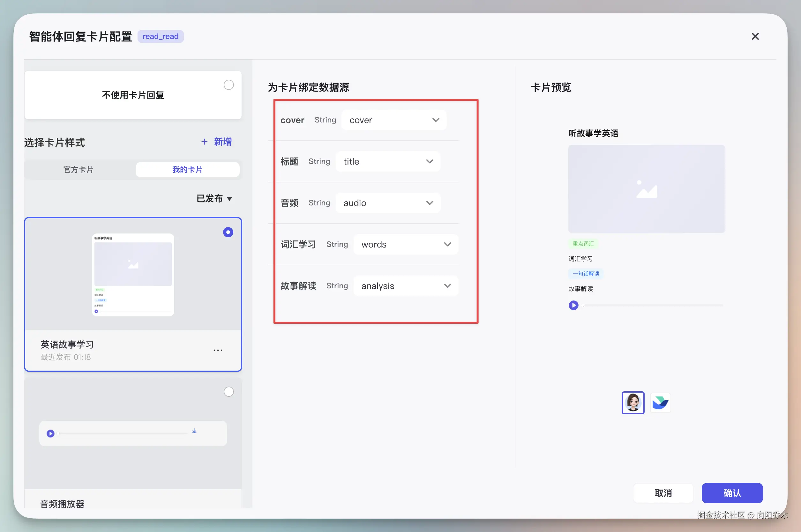The height and width of the screenshot is (532, 801).
Task: Open the three-dot menu for 英语故事学习 card
Action: click(x=218, y=350)
